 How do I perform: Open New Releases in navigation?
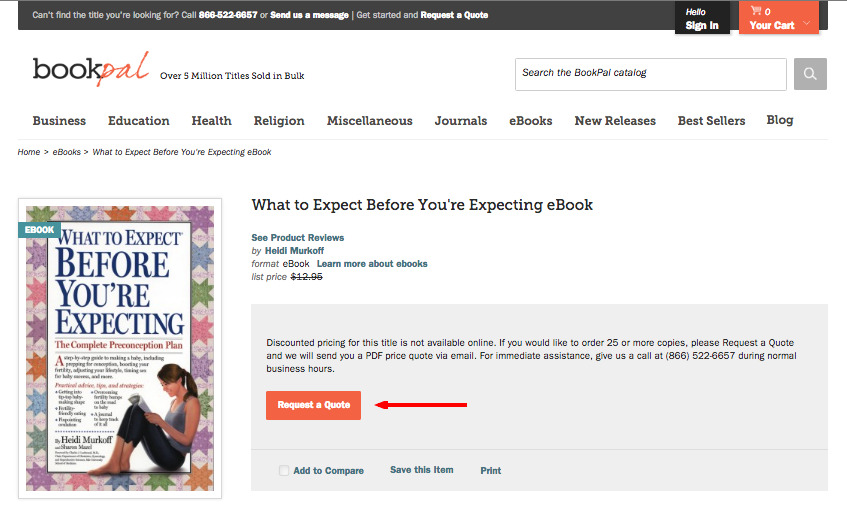pos(615,120)
